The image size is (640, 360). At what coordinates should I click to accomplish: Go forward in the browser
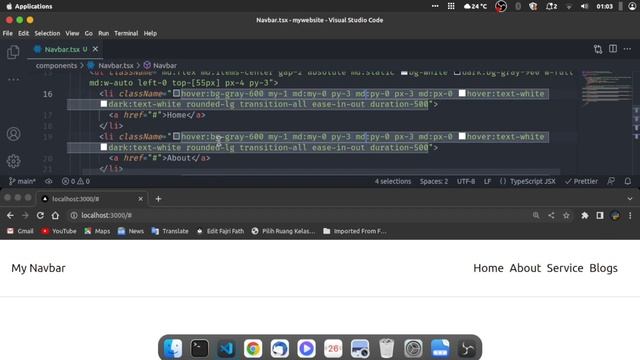click(25, 215)
